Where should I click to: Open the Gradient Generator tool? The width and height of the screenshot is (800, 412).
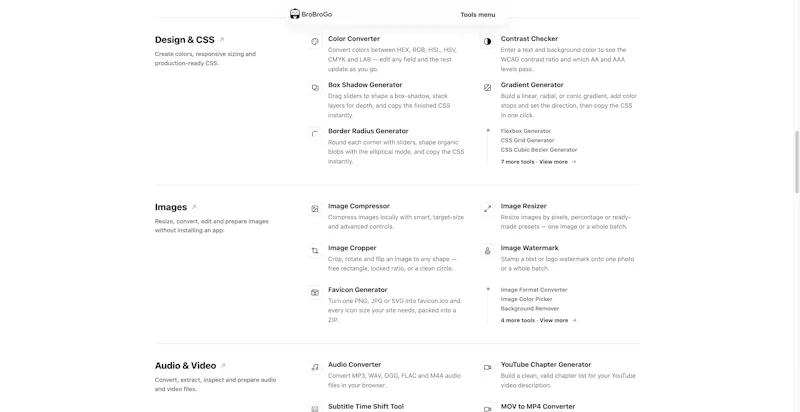coord(532,85)
